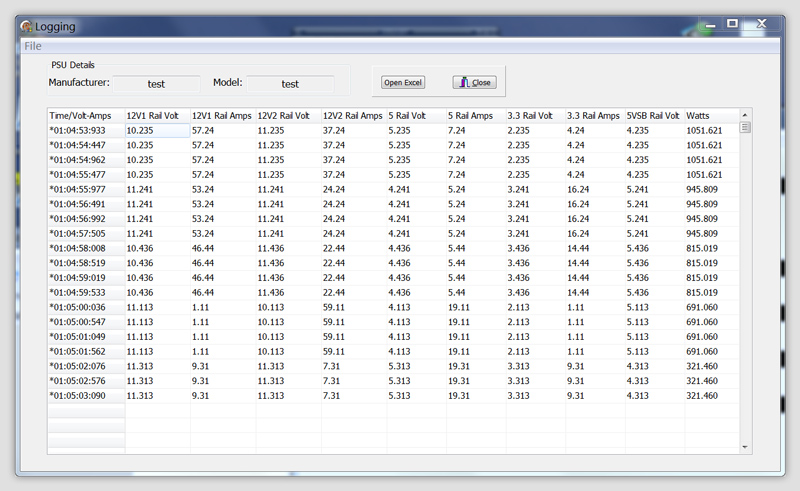
Task: Minimize the Logging window
Action: tap(710, 24)
